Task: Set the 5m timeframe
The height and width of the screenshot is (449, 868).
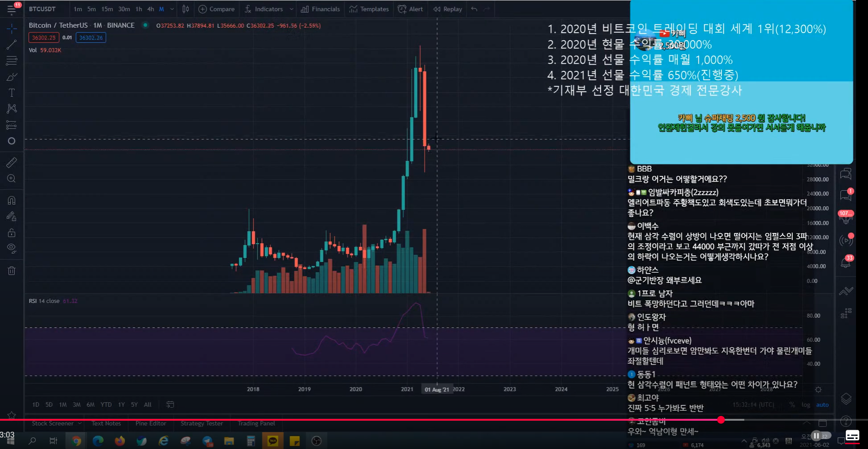Action: 92,9
